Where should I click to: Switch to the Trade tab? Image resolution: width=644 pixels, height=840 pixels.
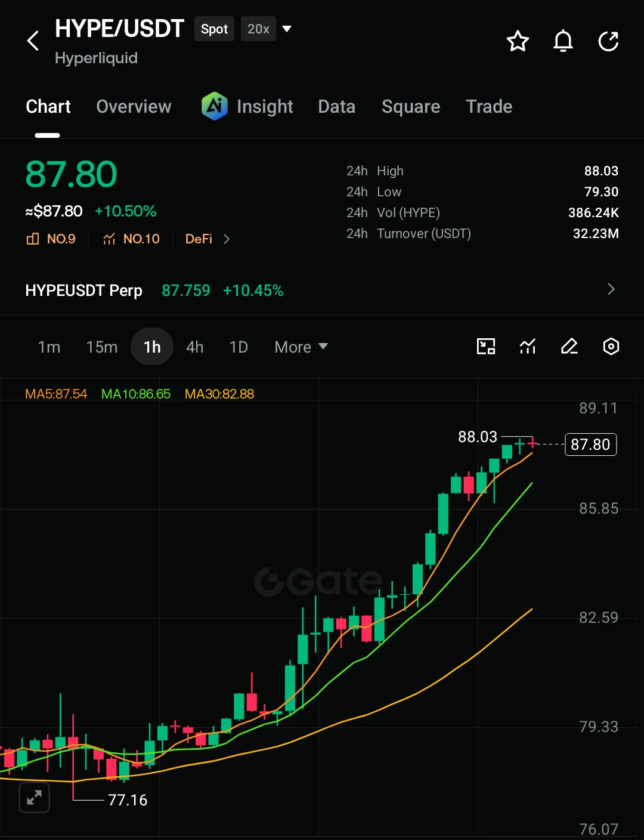tap(489, 106)
